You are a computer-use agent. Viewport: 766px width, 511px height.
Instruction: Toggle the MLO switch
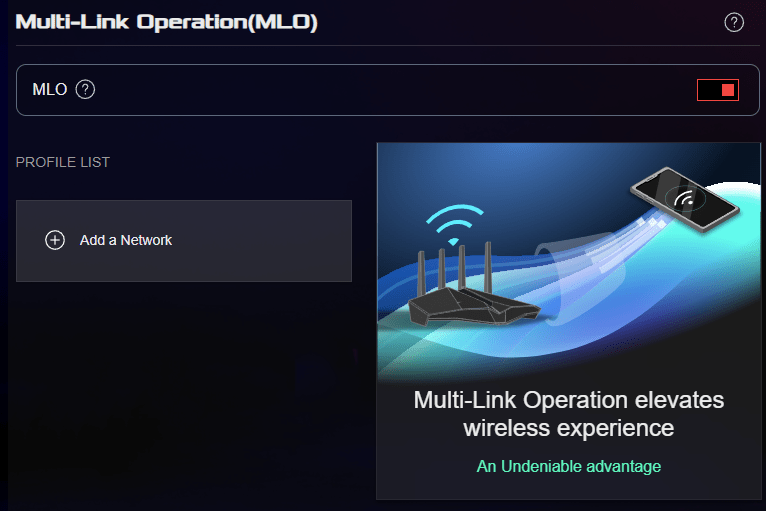[718, 90]
